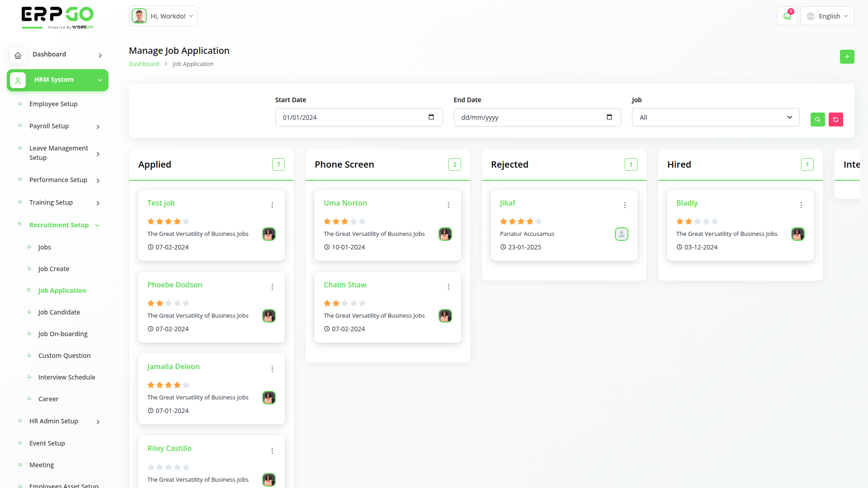Open the notifications chat icon
868x488 pixels.
click(x=787, y=16)
